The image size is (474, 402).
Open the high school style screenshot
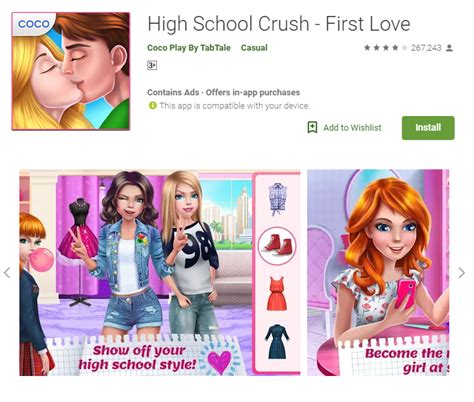160,273
